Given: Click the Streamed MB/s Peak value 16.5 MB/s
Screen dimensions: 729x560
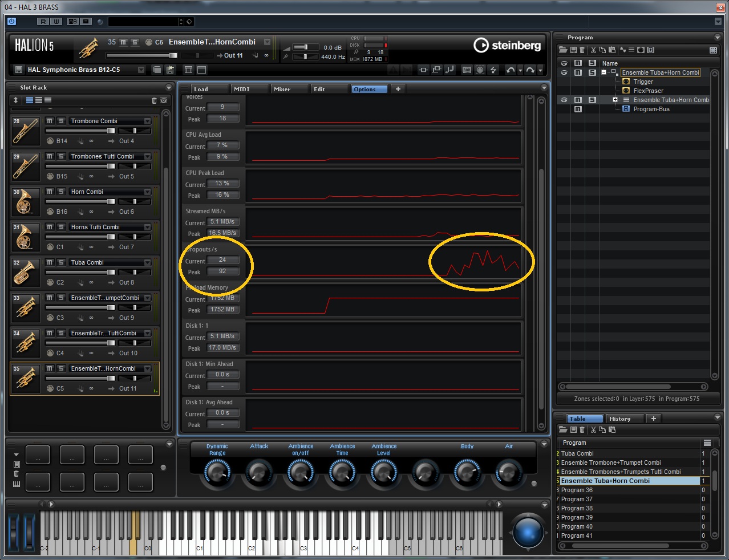Looking at the screenshot, I should click(222, 233).
